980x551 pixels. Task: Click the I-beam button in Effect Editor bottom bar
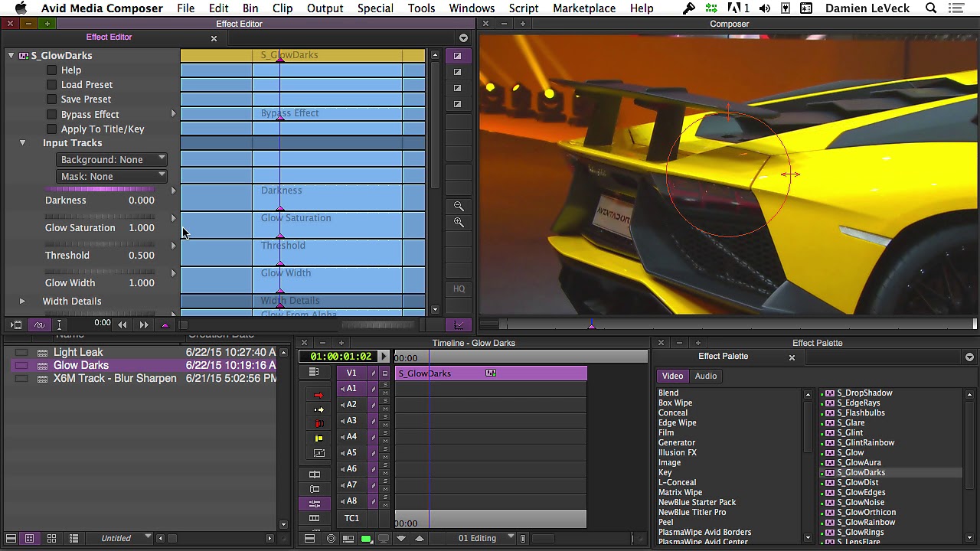[59, 324]
